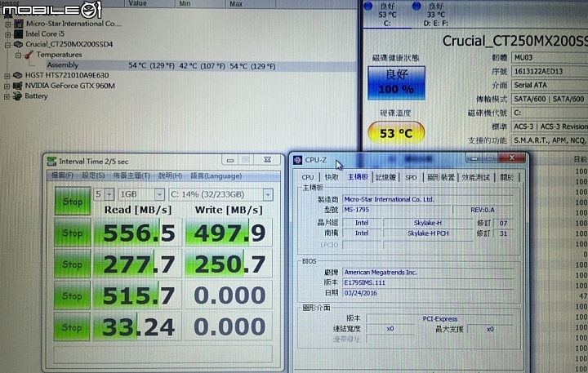Click the 497.9 write result
The image size is (588, 373).
click(229, 233)
